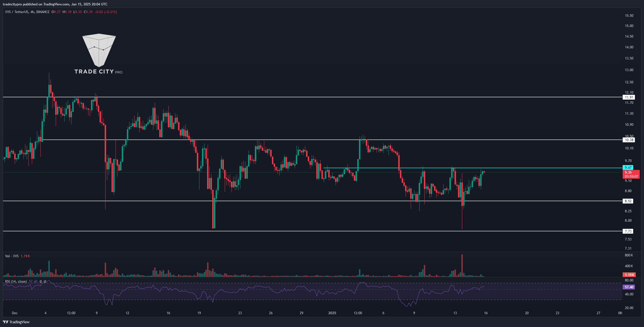Select the XVS / TetherUS symbol title
The image size is (644, 327).
[16, 12]
